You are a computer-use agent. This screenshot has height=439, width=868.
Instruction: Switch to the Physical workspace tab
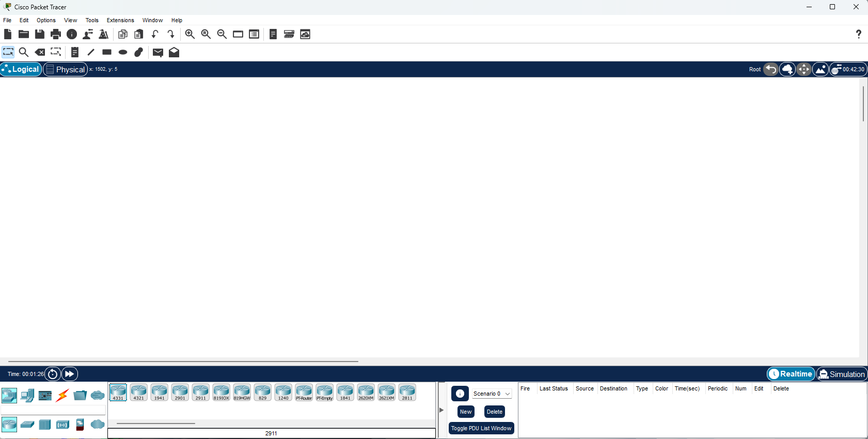click(66, 69)
